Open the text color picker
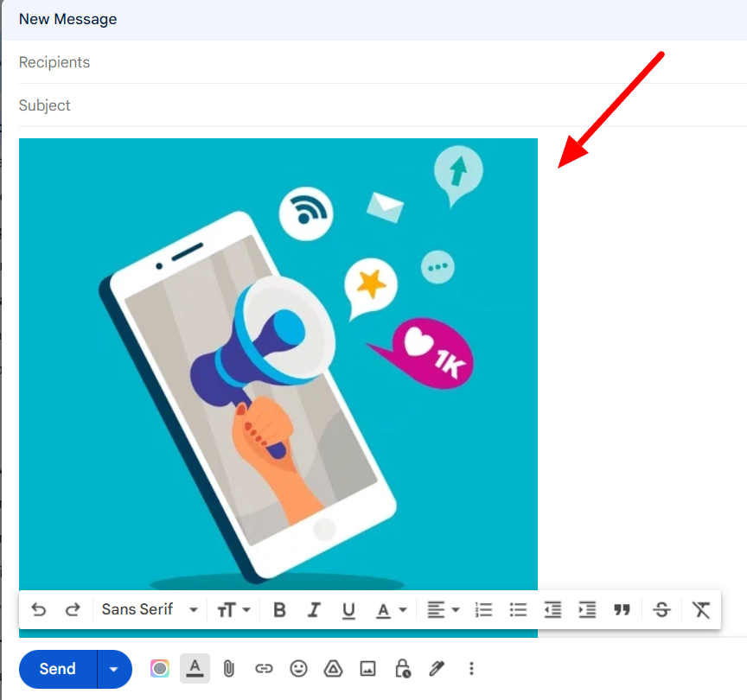747x700 pixels. point(391,610)
